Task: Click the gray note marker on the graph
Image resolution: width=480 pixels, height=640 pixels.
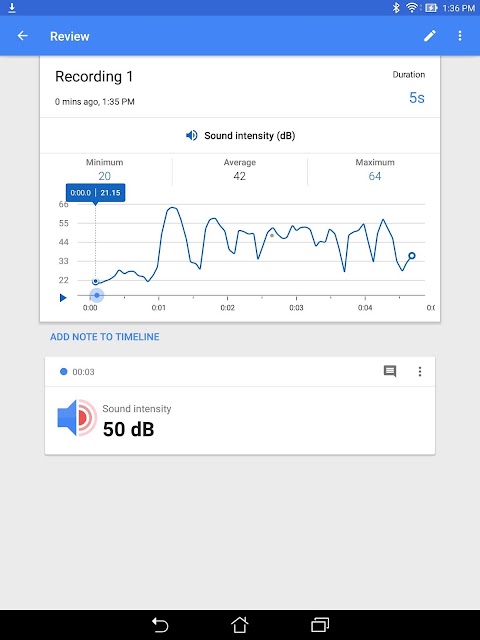Action: point(272,236)
